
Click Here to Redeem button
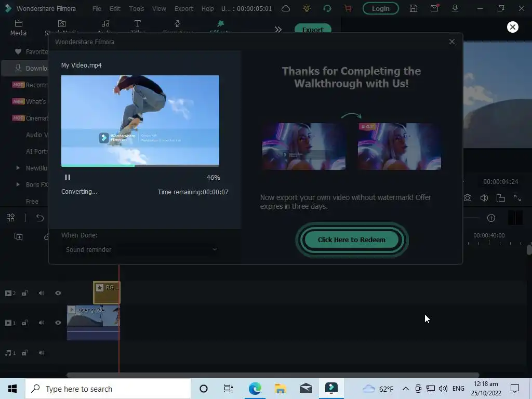[352, 240]
